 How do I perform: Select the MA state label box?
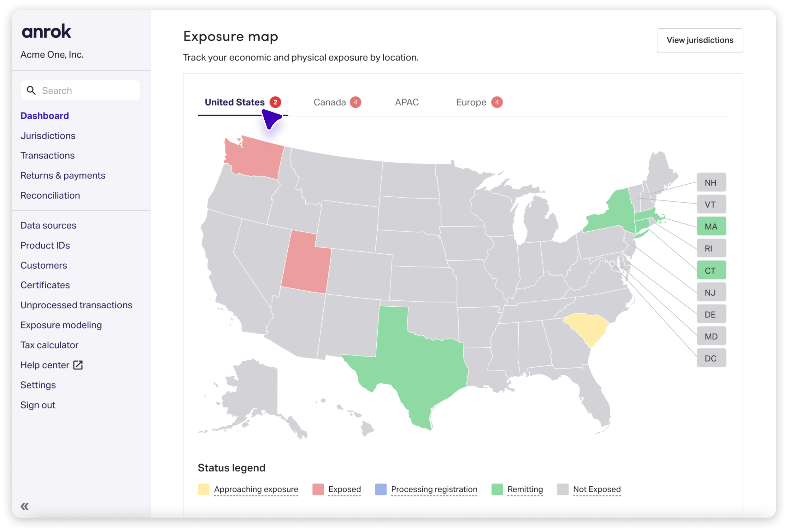click(x=711, y=226)
